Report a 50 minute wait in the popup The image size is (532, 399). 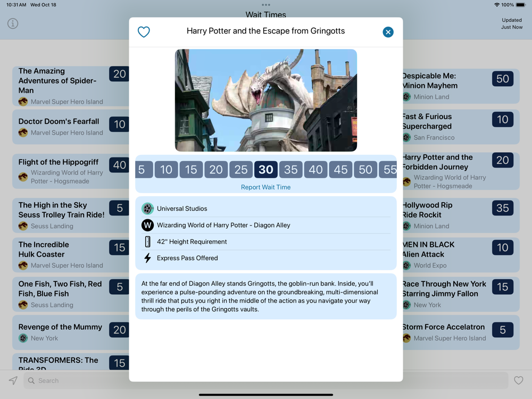point(365,169)
